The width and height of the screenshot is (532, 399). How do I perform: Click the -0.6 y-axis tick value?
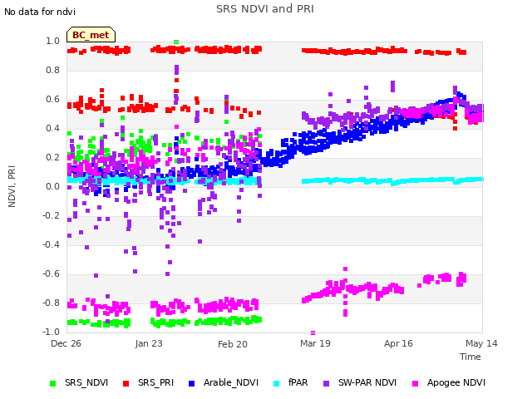point(51,273)
